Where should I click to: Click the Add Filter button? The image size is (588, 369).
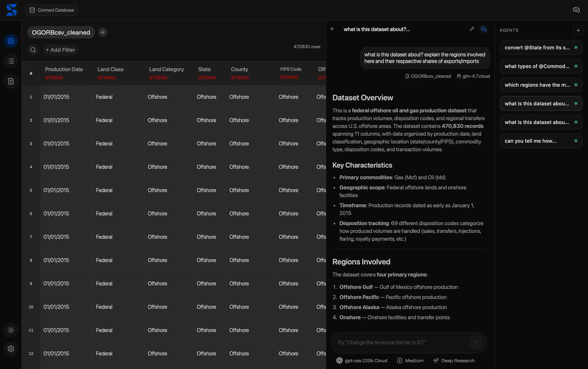(60, 50)
